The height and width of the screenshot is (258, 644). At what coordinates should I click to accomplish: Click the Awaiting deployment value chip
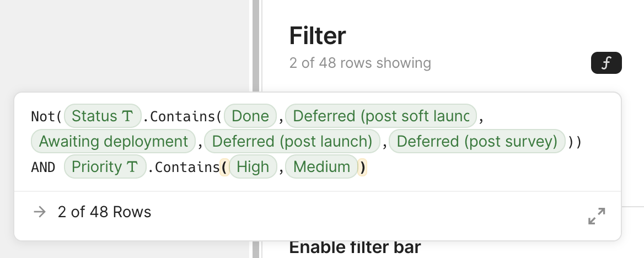(114, 142)
